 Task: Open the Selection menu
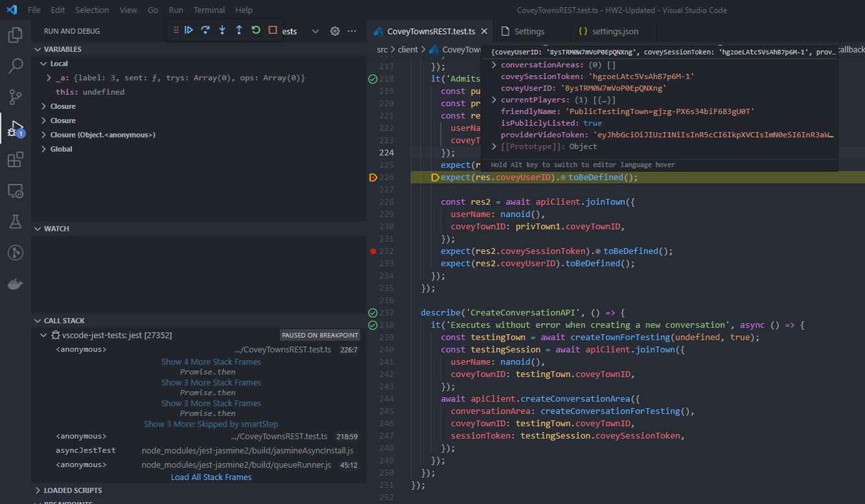click(x=92, y=10)
